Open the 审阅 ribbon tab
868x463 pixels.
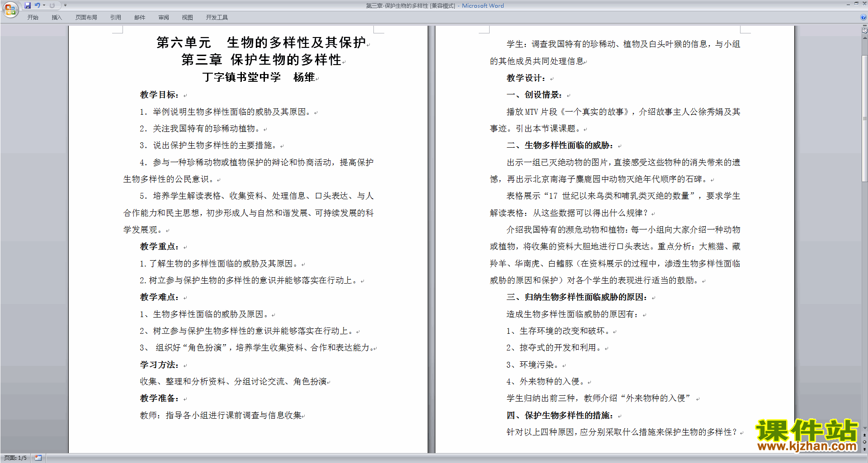164,17
